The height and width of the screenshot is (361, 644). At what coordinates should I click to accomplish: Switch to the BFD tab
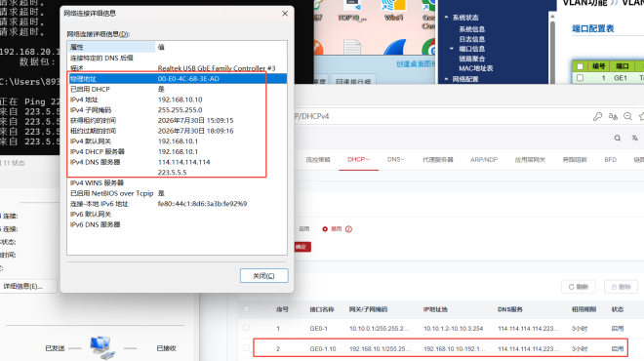point(610,160)
